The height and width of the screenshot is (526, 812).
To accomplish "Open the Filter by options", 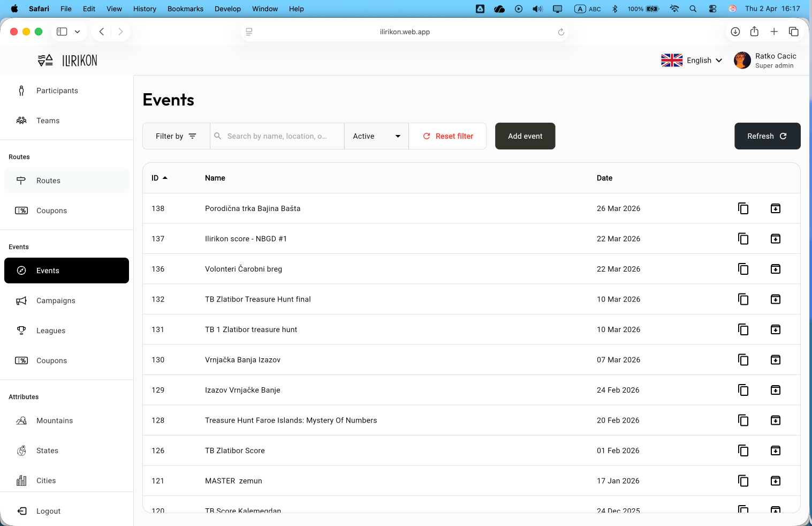I will pos(176,136).
